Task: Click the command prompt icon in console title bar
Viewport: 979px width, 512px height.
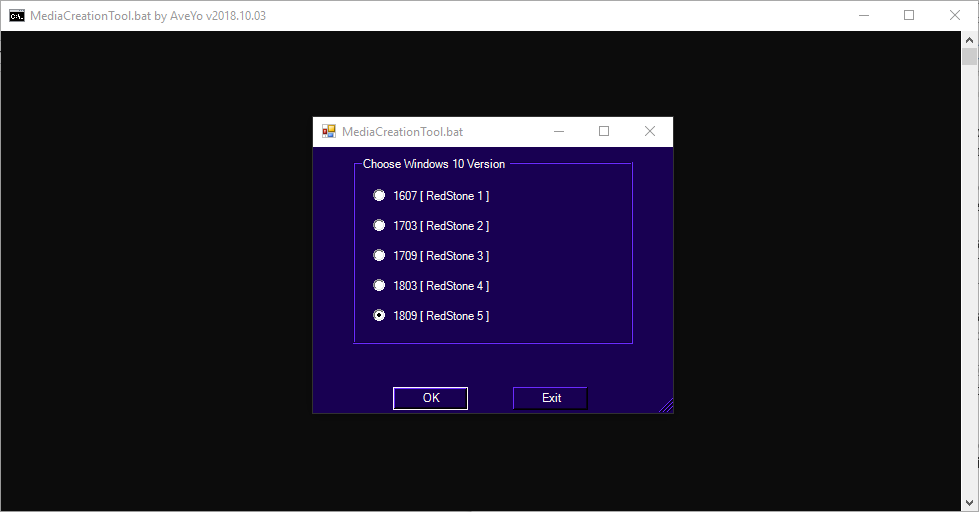Action: tap(17, 16)
